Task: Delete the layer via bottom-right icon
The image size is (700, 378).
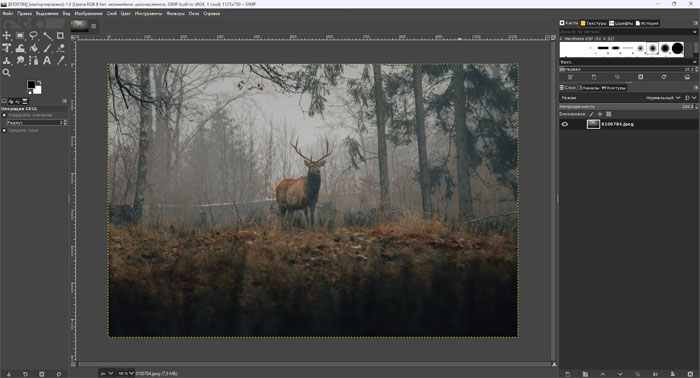Action: [691, 374]
